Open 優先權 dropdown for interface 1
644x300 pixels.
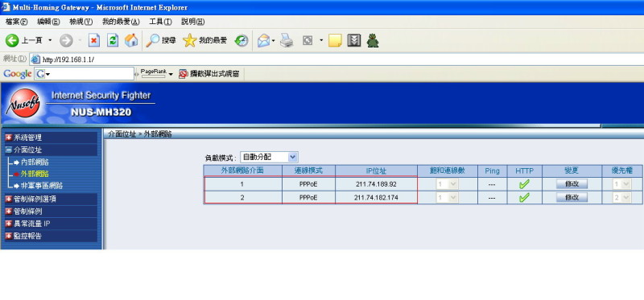point(621,184)
